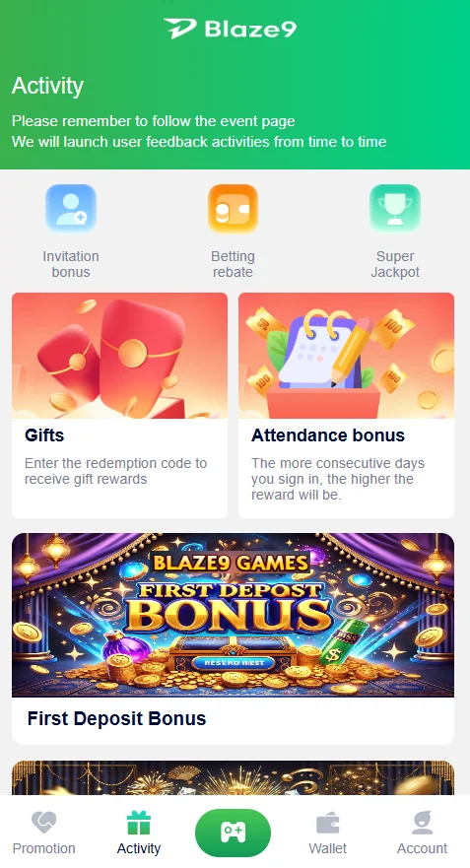
Task: Open the Invitation bonus icon
Action: click(x=71, y=208)
